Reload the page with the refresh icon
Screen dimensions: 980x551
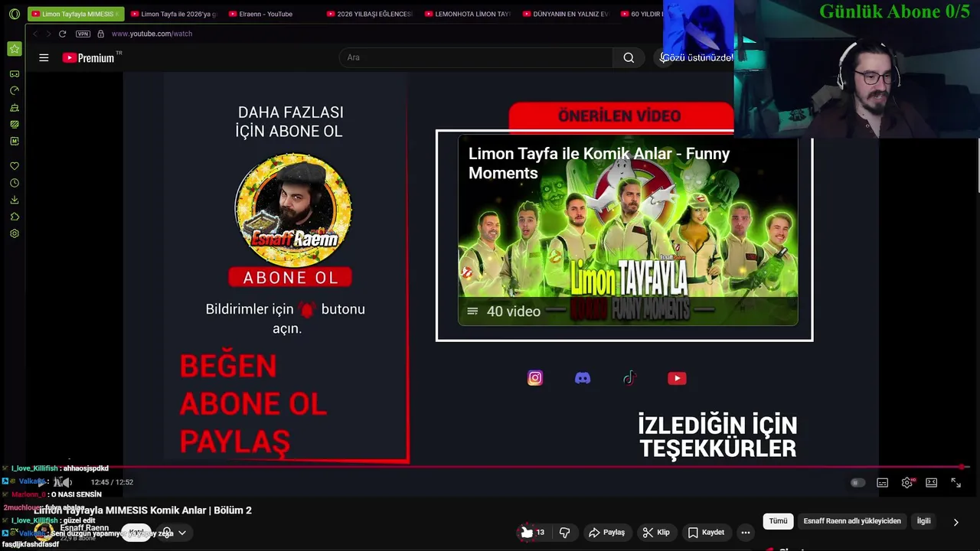(x=62, y=34)
